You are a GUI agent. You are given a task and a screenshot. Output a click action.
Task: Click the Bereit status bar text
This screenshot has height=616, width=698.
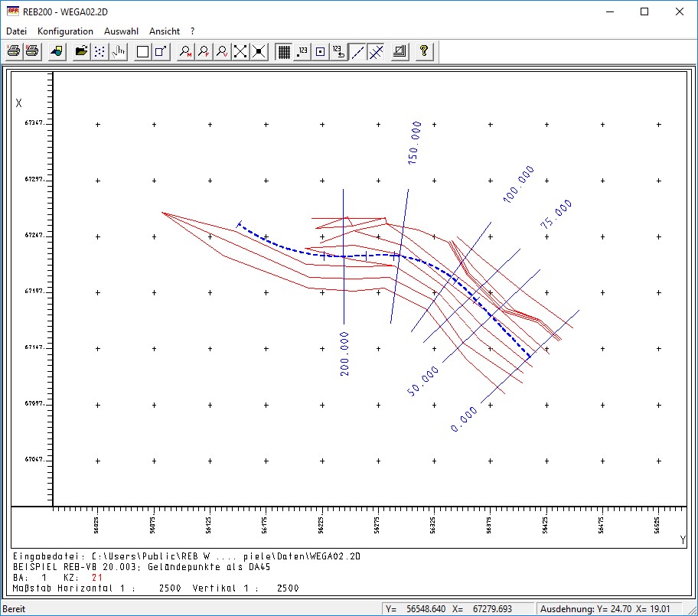[14, 609]
